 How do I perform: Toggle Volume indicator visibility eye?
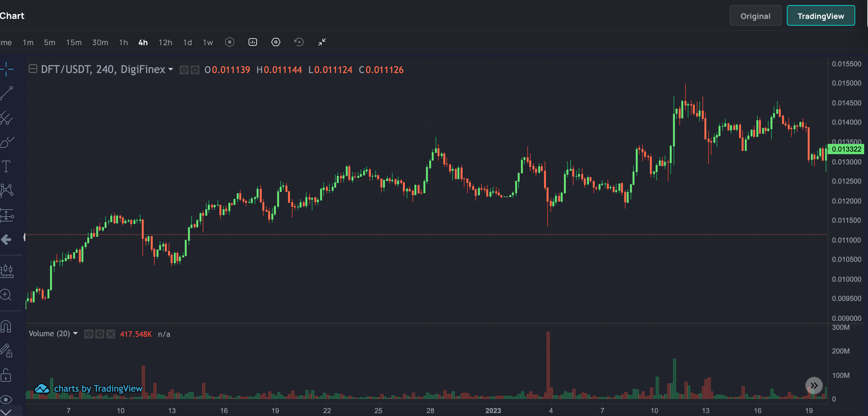89,334
